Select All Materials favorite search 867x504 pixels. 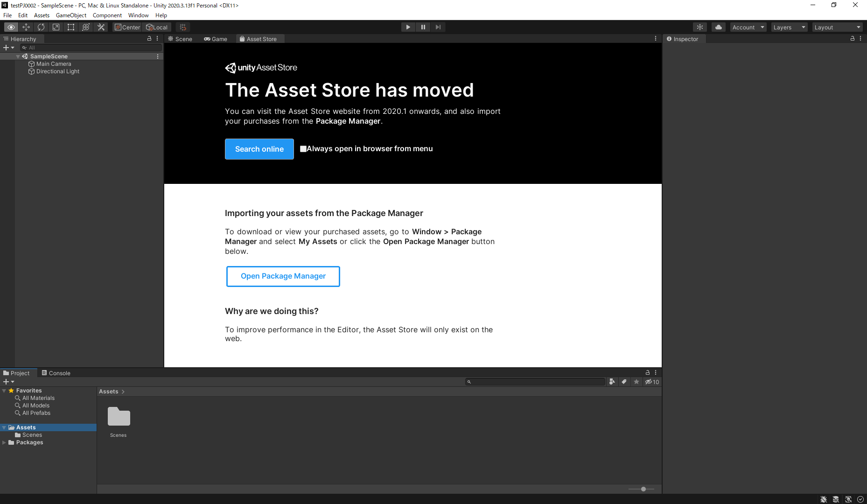35,398
